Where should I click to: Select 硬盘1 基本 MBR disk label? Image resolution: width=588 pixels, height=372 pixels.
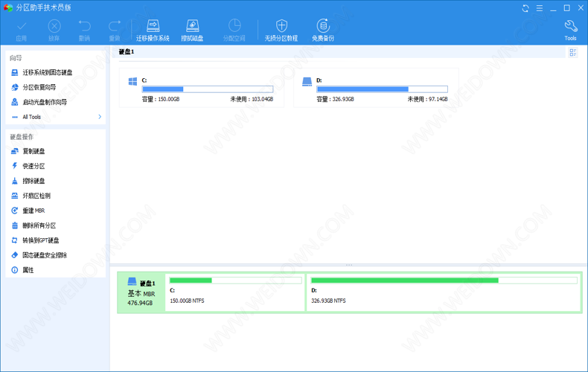141,292
